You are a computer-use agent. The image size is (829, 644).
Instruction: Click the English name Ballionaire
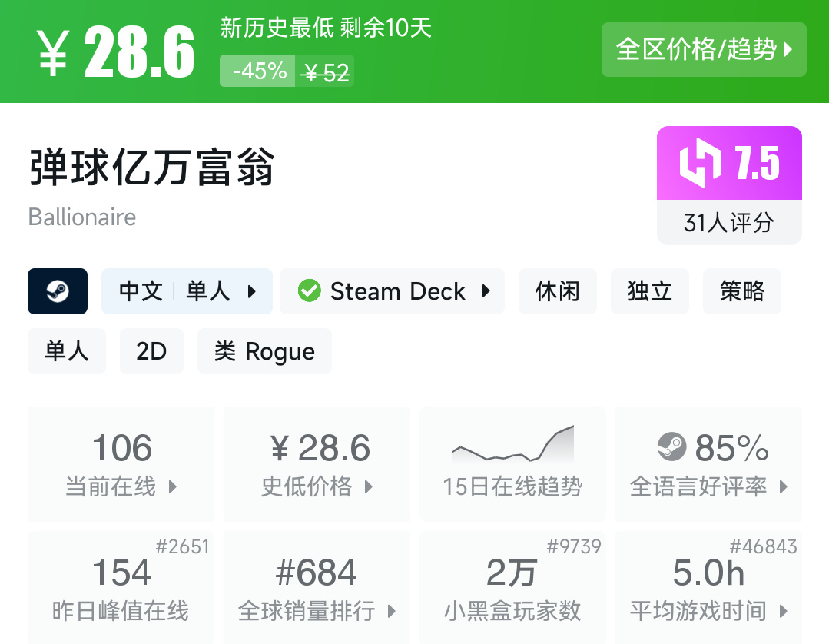(82, 217)
